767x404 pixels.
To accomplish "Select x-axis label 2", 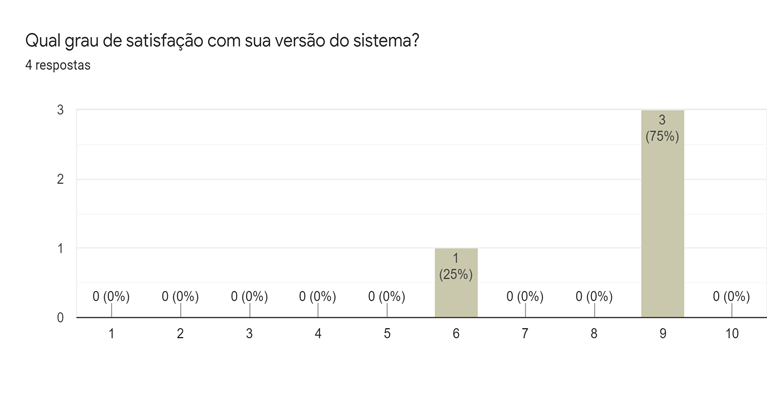I will (180, 334).
